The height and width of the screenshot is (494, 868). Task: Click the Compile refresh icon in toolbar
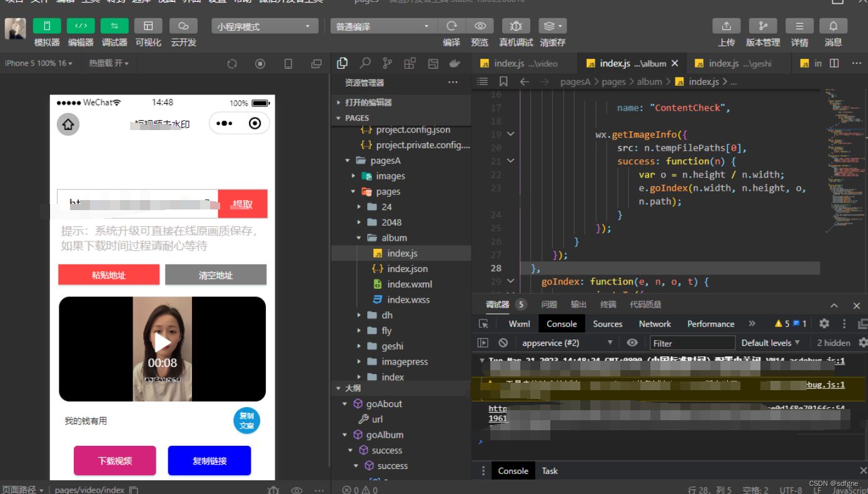click(x=451, y=26)
